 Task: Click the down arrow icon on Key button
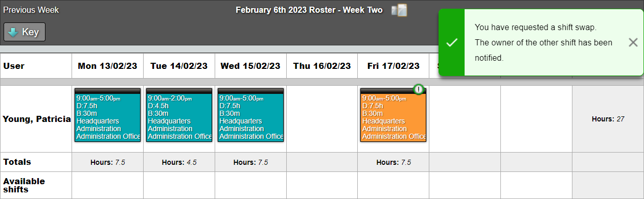pyautogui.click(x=13, y=32)
